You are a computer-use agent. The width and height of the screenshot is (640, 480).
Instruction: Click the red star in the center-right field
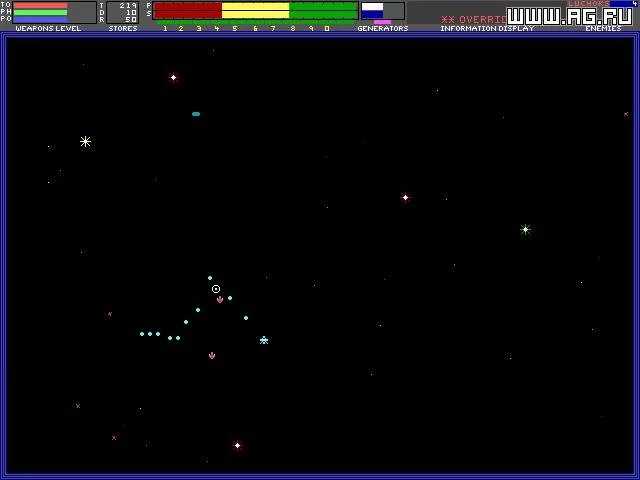tap(405, 198)
